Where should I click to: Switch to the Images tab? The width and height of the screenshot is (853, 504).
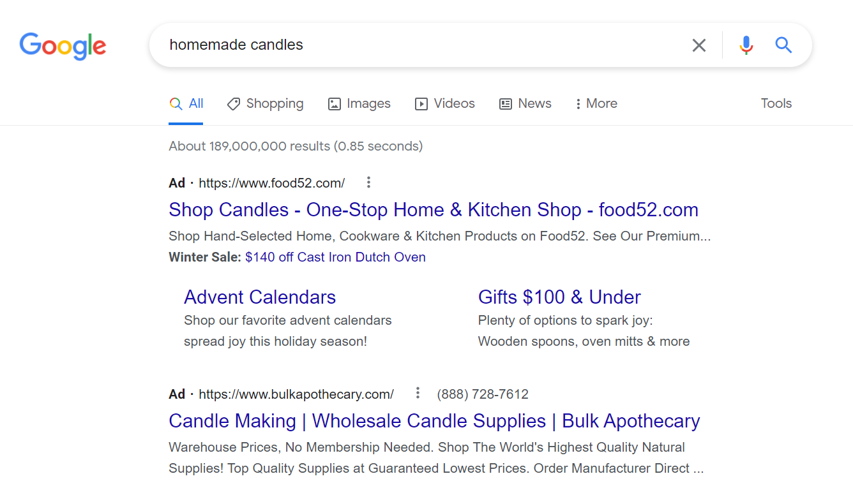[359, 103]
